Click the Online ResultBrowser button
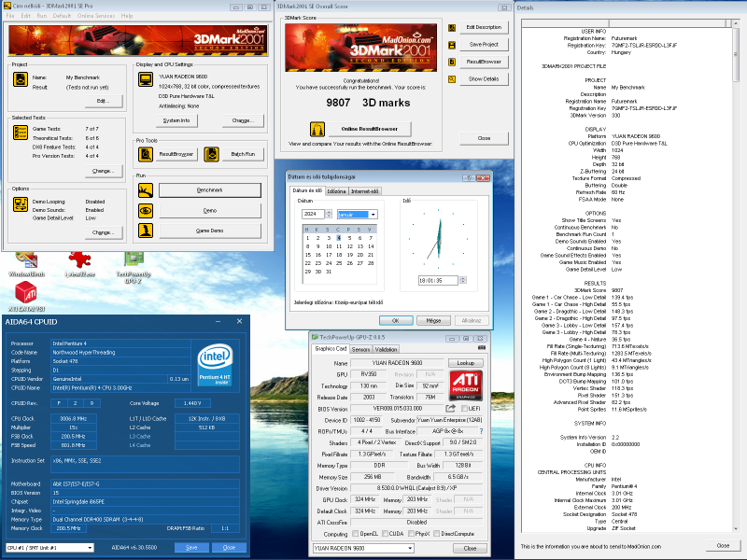The height and width of the screenshot is (560, 747). pos(369,129)
